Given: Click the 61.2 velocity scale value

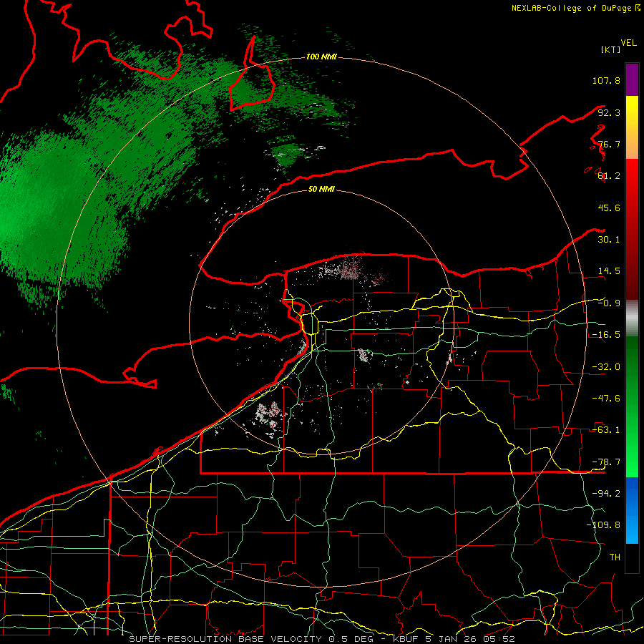Looking at the screenshot, I should click(609, 176).
